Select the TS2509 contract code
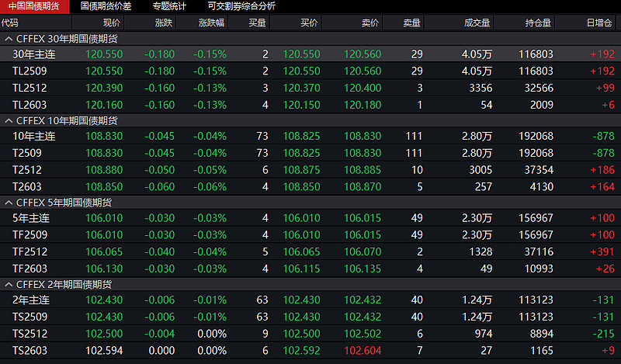621x364 pixels. [x=29, y=317]
